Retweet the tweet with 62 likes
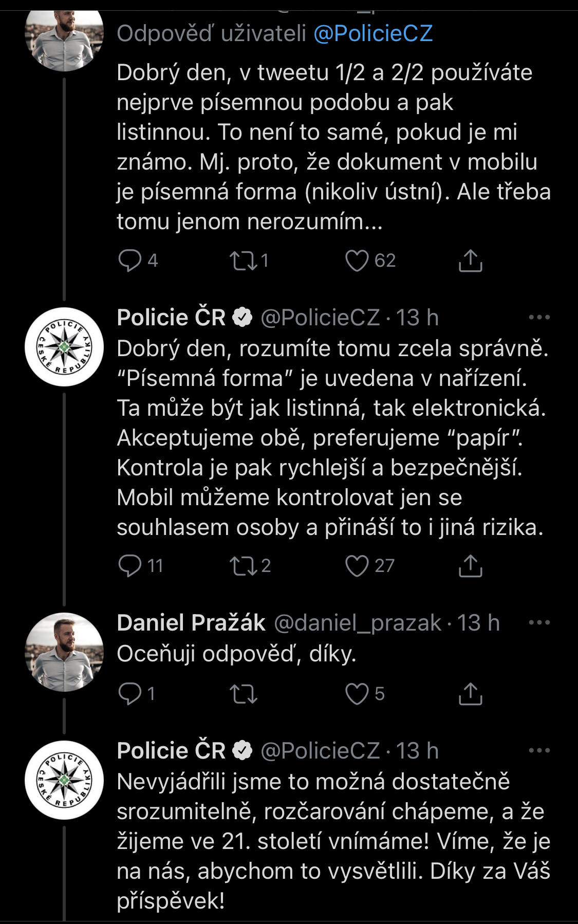Screen dimensions: 578x924 coord(244,261)
